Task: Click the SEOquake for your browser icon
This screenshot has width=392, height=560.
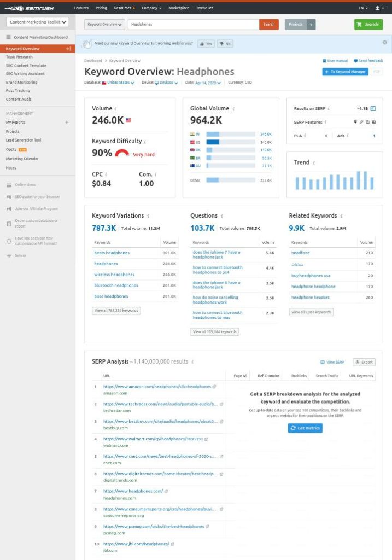Action: (x=9, y=197)
